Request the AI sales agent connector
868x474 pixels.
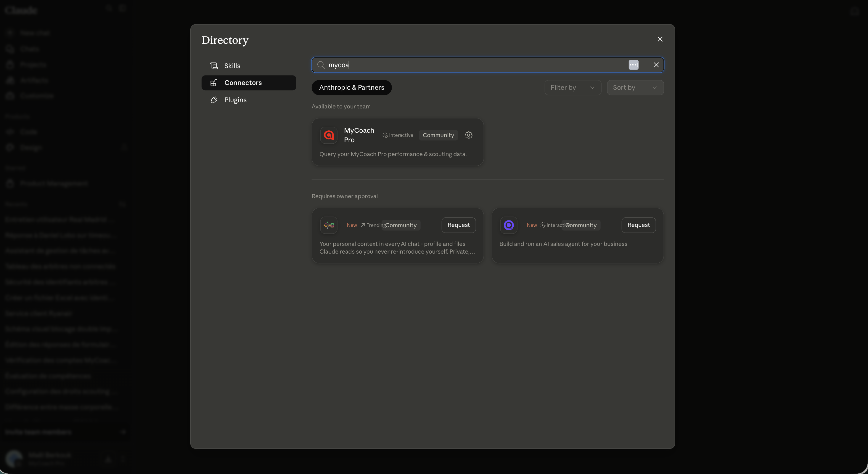pos(638,225)
